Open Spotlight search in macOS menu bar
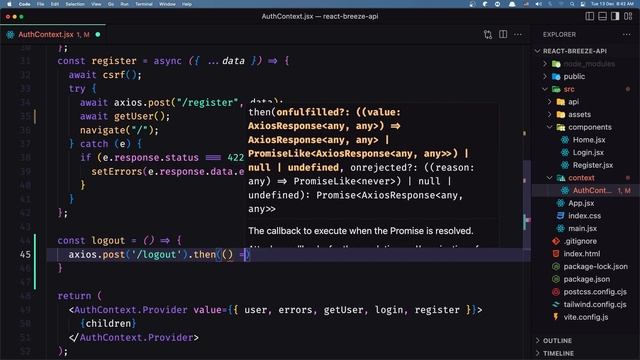 coord(572,4)
